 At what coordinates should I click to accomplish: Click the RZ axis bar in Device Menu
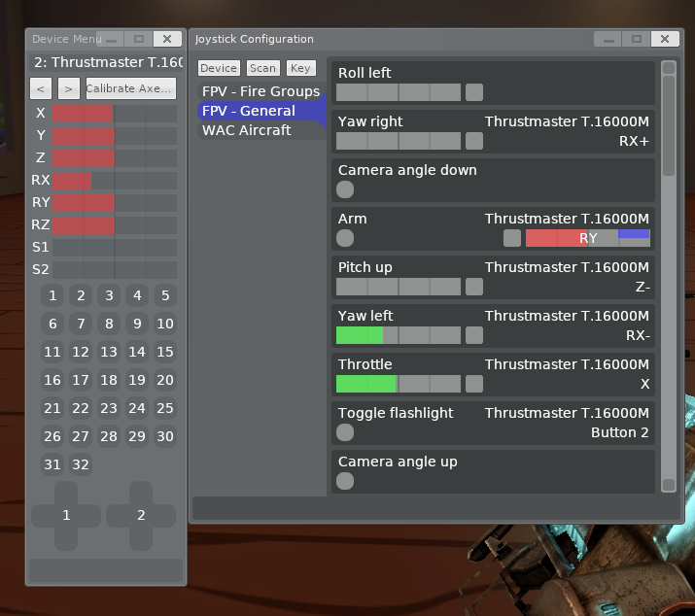(115, 225)
